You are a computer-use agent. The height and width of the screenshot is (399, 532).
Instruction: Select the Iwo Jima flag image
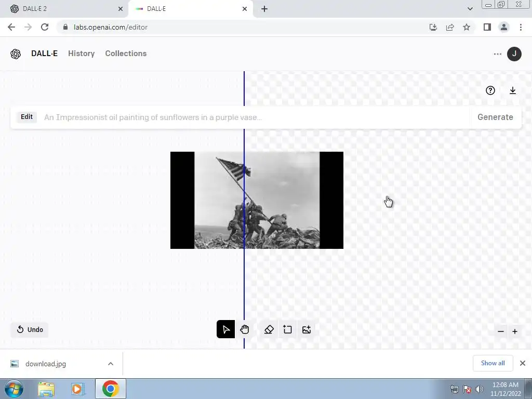click(257, 200)
